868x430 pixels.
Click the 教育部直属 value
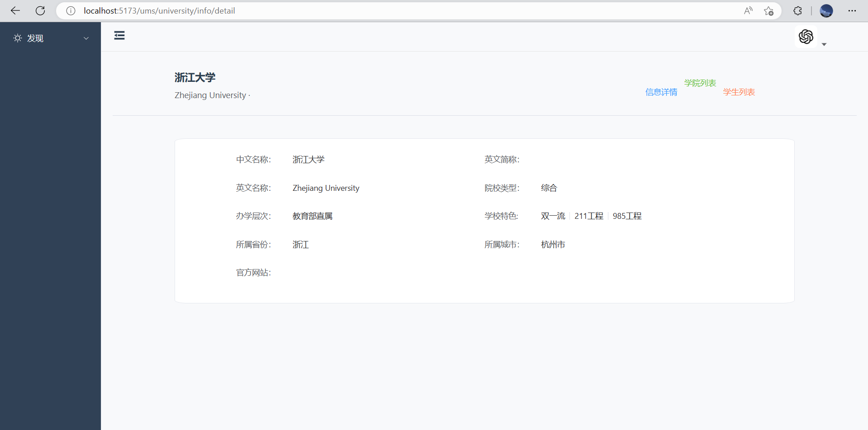313,216
